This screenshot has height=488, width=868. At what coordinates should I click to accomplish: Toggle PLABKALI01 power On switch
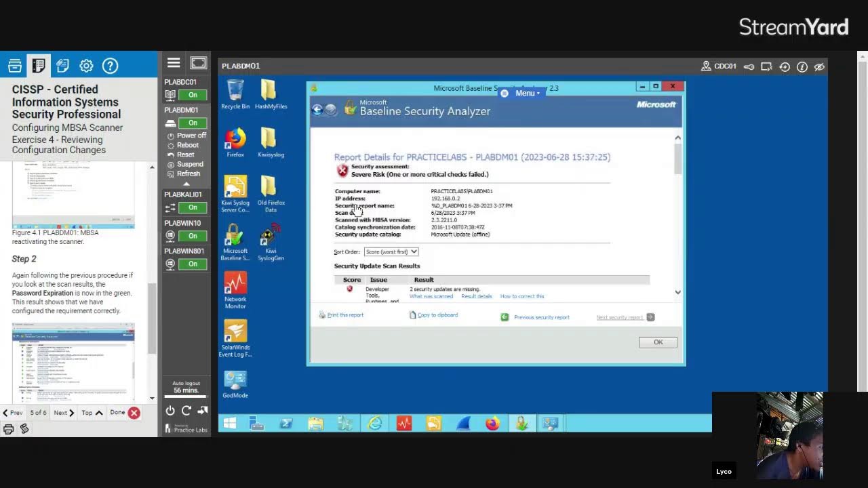193,207
